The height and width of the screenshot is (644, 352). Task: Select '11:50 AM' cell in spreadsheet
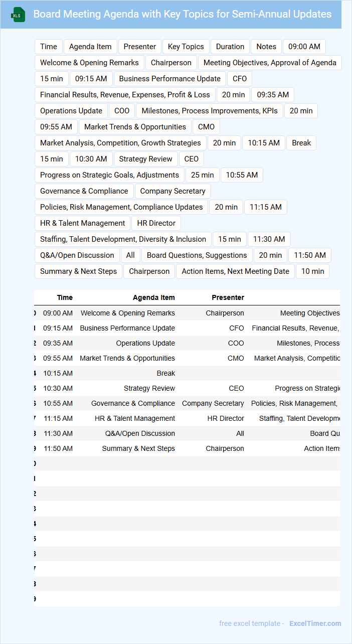(58, 448)
